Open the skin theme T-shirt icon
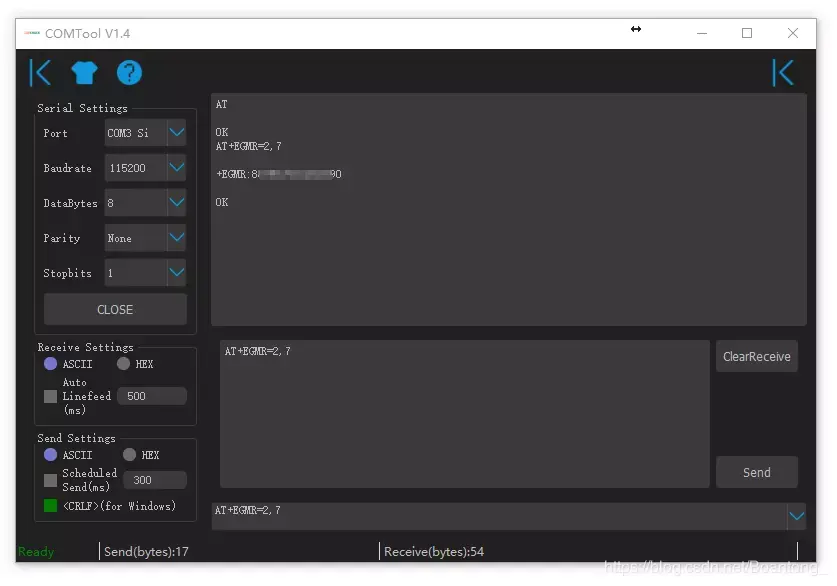 click(x=84, y=72)
